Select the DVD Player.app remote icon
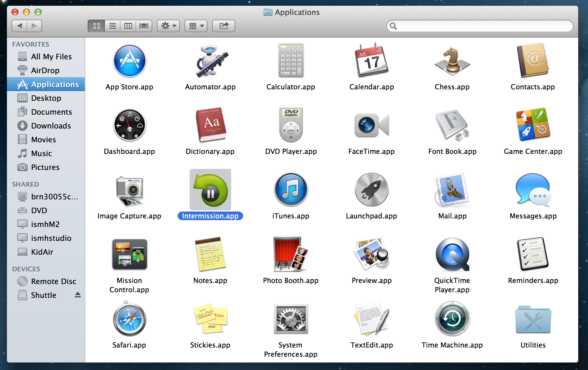The width and height of the screenshot is (588, 370). [291, 125]
